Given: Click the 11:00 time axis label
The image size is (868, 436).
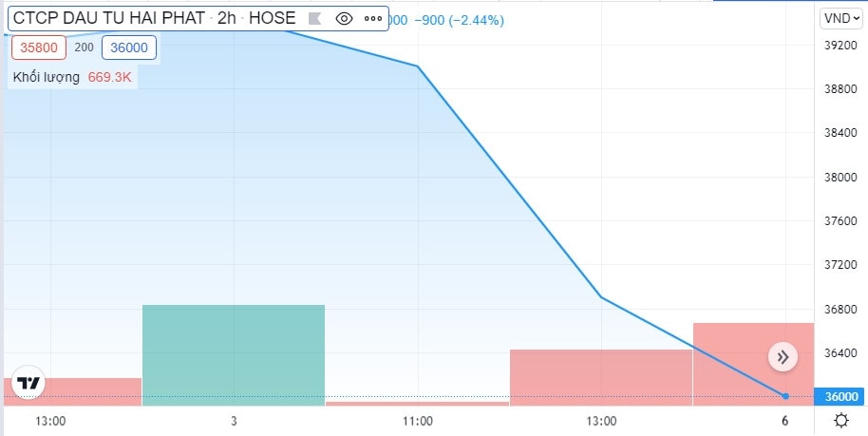Looking at the screenshot, I should (x=418, y=421).
